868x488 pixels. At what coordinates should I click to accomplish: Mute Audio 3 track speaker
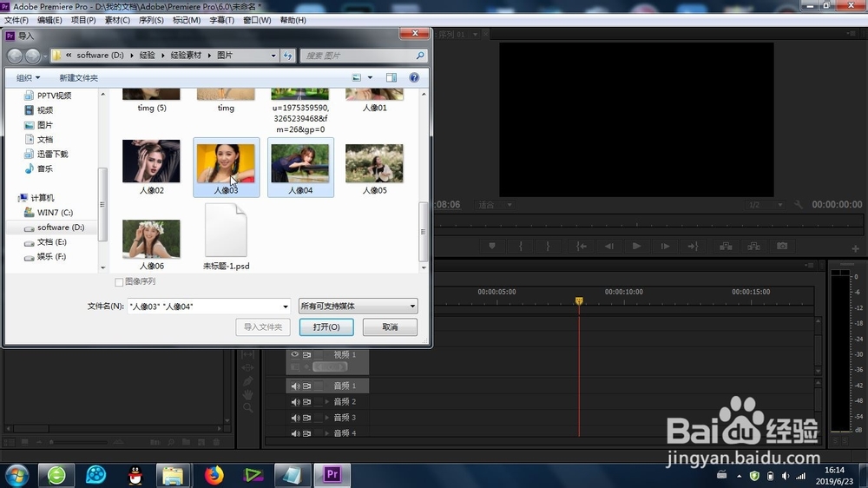[x=295, y=418]
